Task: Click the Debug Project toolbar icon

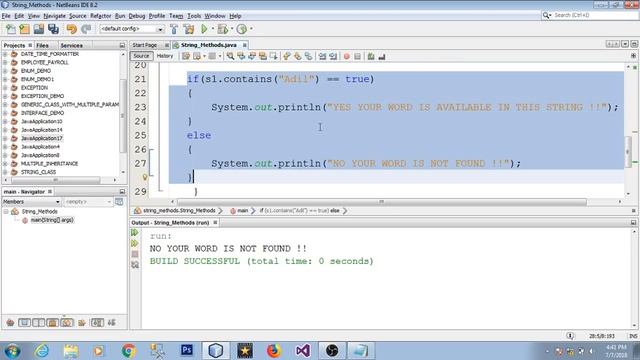Action: [x=223, y=29]
